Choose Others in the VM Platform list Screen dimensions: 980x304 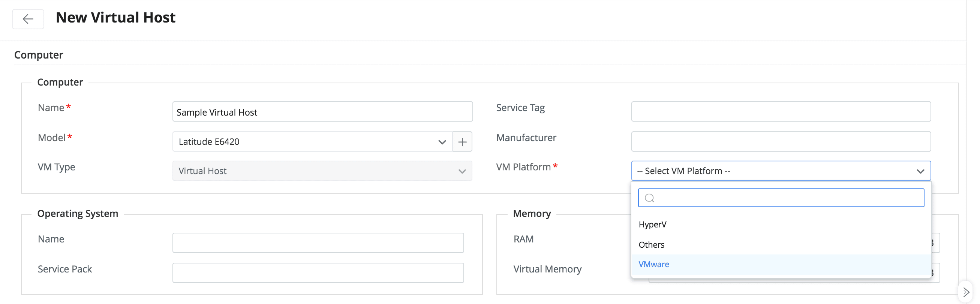[651, 245]
